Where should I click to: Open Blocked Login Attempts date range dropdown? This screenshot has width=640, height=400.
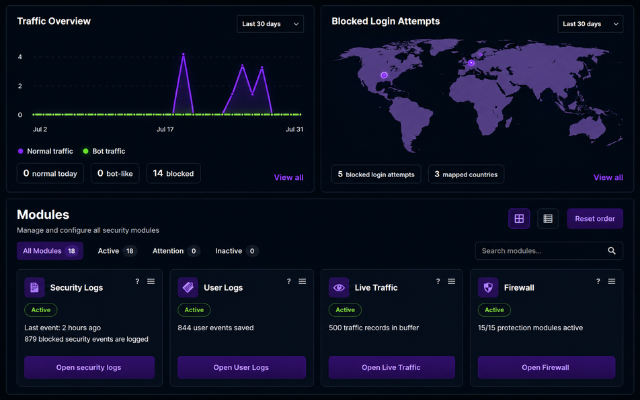point(590,24)
